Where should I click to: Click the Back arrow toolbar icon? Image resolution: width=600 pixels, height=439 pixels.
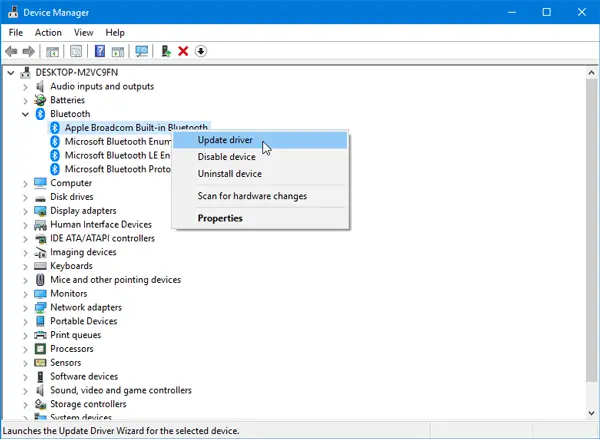11,51
